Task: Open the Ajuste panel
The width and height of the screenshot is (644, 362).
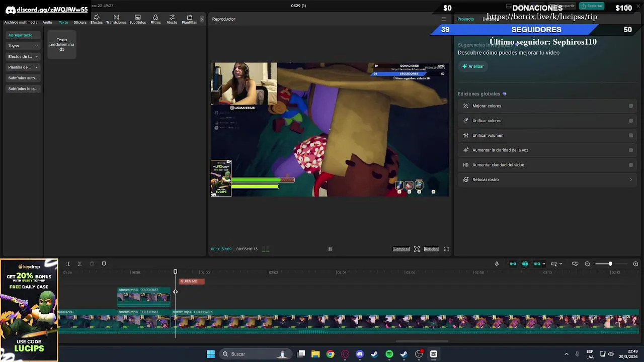Action: pyautogui.click(x=172, y=20)
